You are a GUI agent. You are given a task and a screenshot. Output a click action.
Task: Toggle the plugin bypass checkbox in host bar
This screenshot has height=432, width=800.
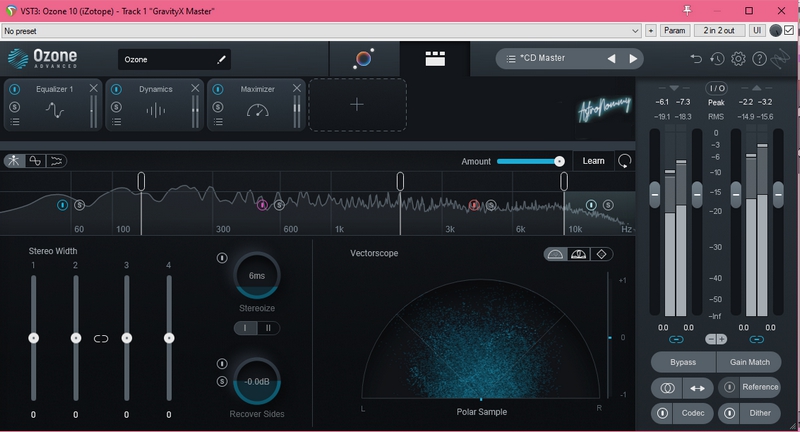click(789, 31)
